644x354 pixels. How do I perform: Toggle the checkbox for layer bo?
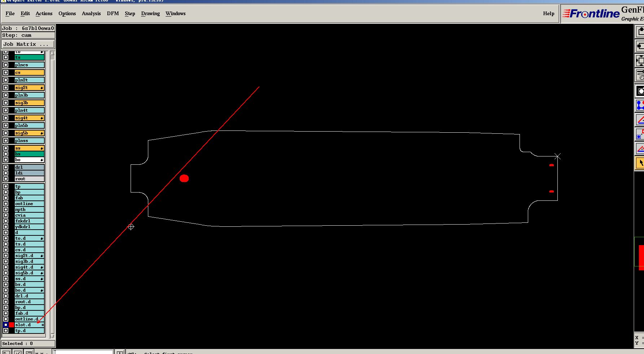tap(6, 160)
